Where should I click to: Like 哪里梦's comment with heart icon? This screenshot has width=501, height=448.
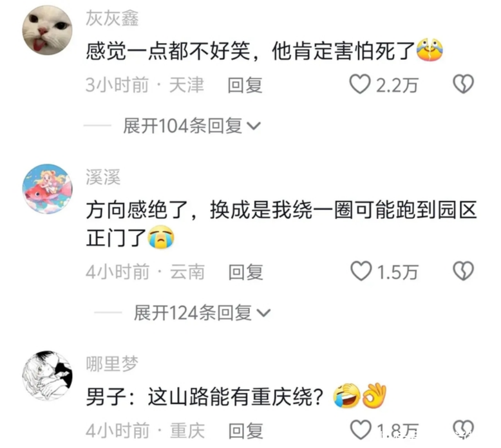tap(361, 430)
